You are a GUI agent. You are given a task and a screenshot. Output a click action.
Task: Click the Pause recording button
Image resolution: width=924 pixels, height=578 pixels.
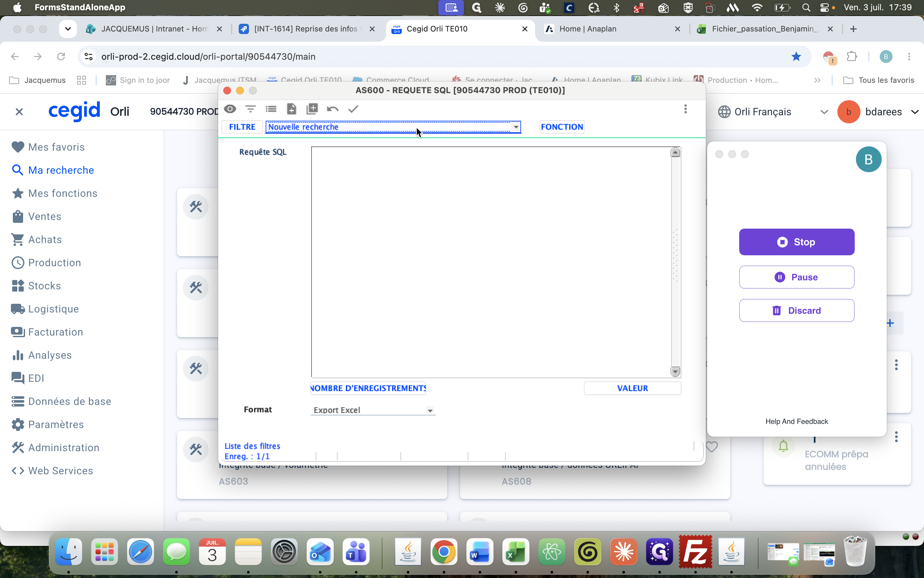797,277
